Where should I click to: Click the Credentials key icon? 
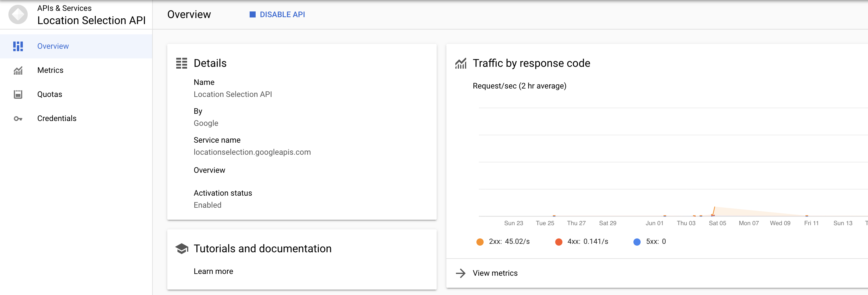point(18,119)
